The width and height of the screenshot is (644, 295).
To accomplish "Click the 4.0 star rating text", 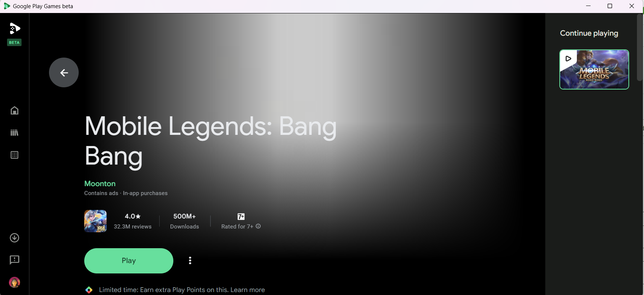I will [x=133, y=216].
